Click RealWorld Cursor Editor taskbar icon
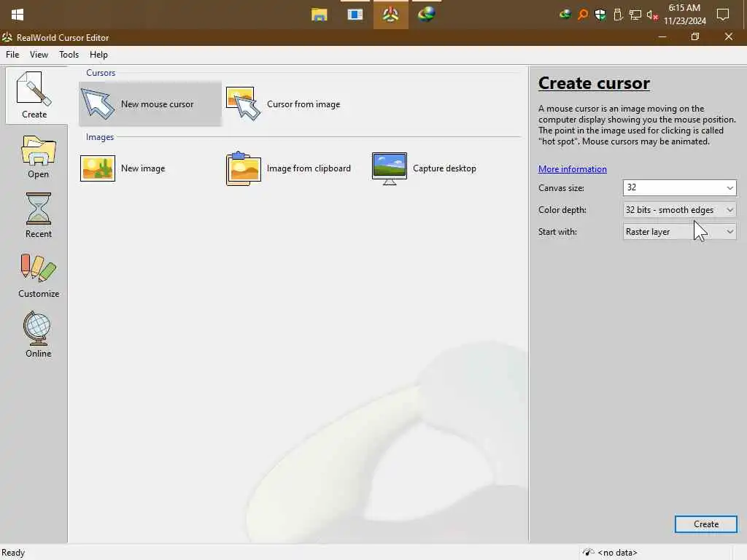Screen dimensions: 747x560 [x=391, y=15]
